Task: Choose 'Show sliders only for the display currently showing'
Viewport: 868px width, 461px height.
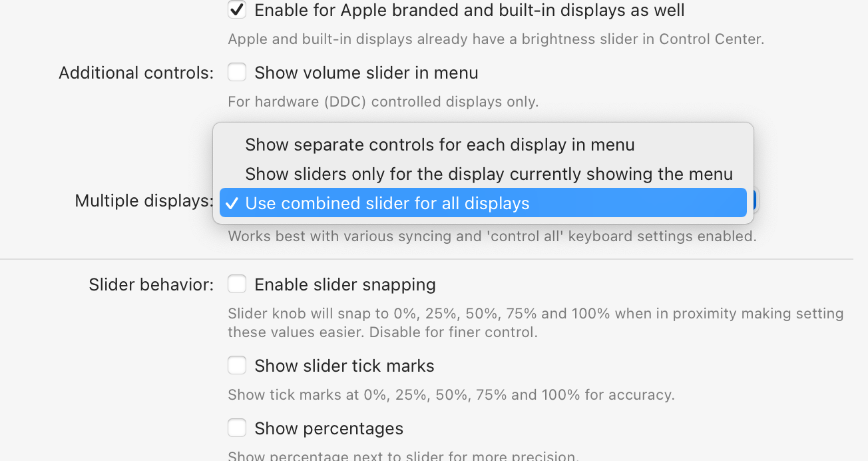Action: coord(489,174)
